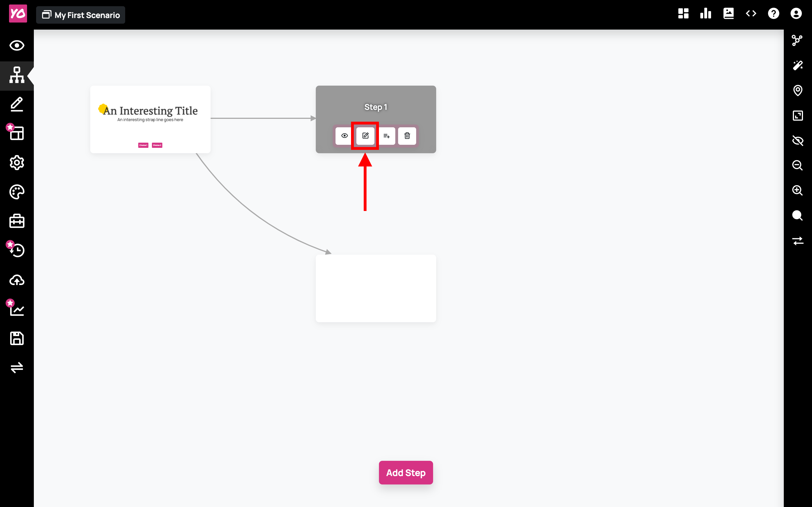Open the embed code icon in header

751,14
